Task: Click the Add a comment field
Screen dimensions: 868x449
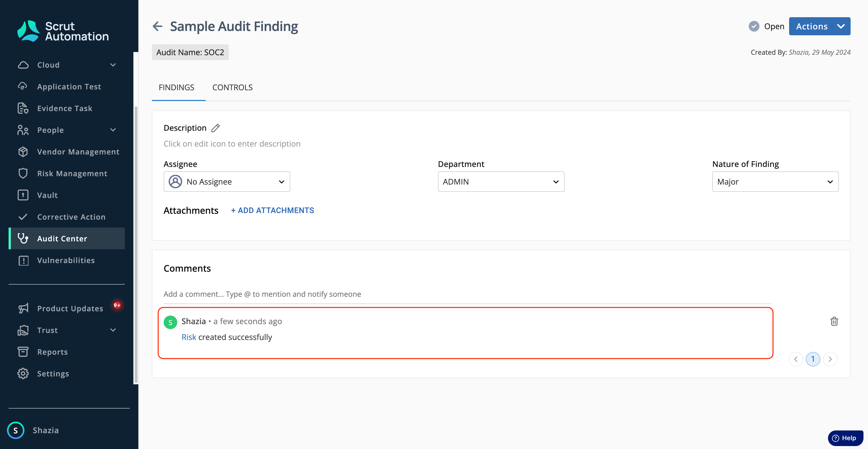Action: (x=467, y=294)
